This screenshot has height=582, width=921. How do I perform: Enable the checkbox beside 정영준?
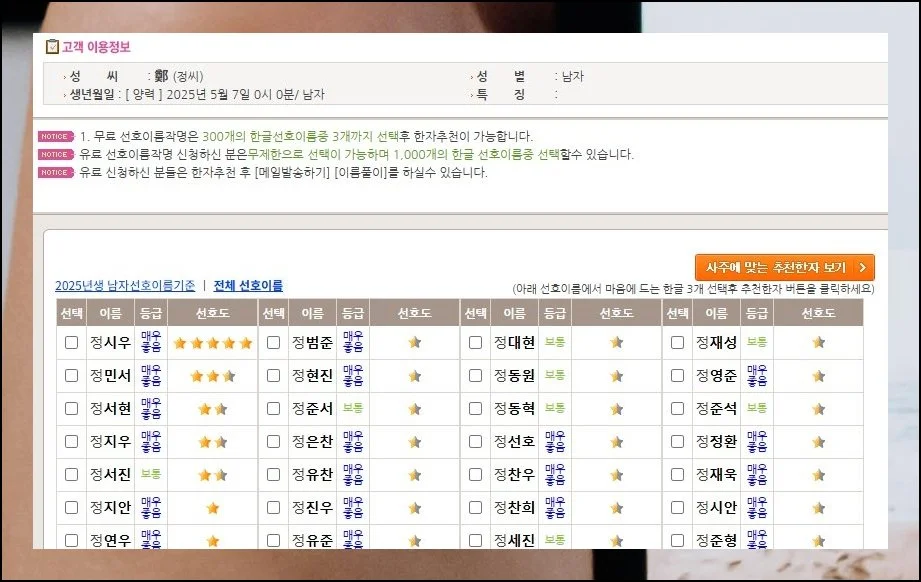(677, 376)
